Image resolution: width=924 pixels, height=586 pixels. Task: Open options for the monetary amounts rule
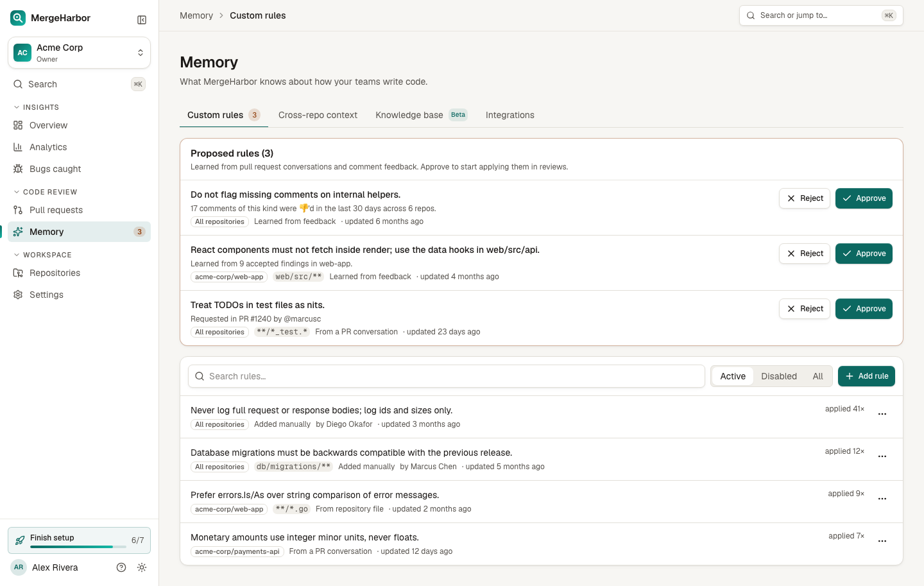[x=882, y=541]
